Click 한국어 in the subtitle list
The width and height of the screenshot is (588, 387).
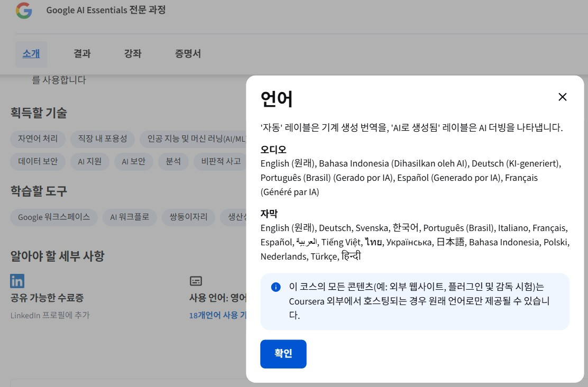(x=406, y=228)
